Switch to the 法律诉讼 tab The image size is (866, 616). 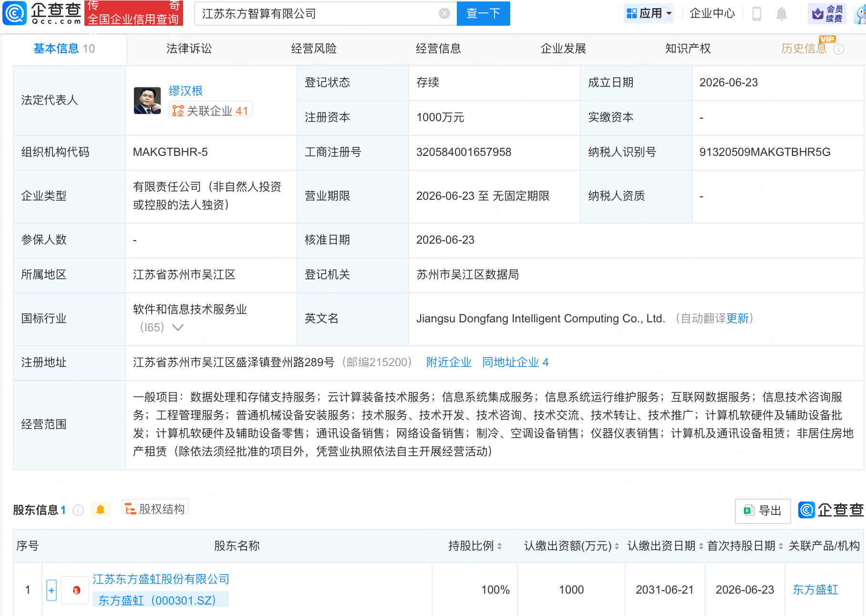point(189,49)
